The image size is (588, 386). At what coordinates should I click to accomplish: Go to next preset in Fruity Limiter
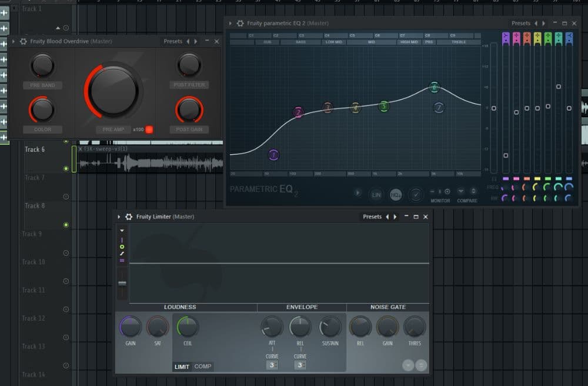pyautogui.click(x=395, y=217)
